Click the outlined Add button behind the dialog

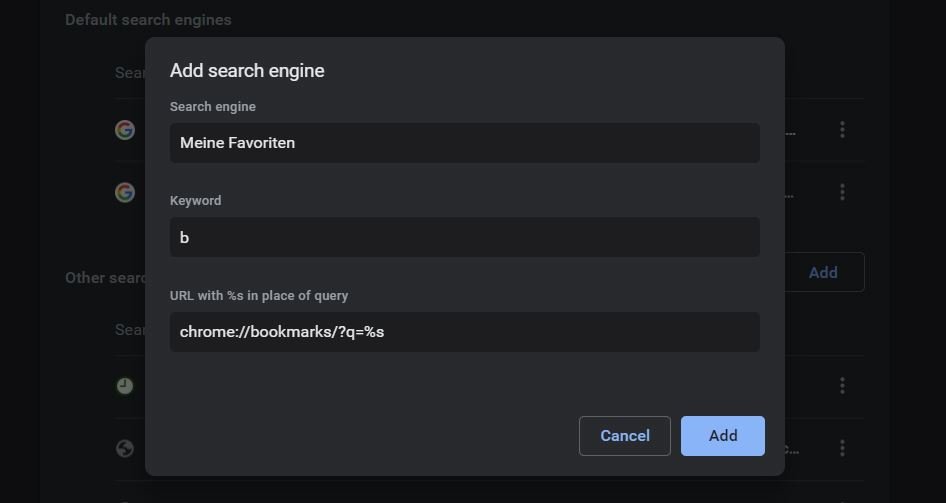823,272
